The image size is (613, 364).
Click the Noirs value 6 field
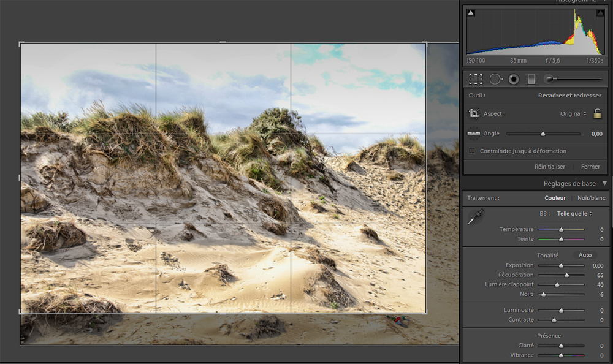[x=602, y=294]
